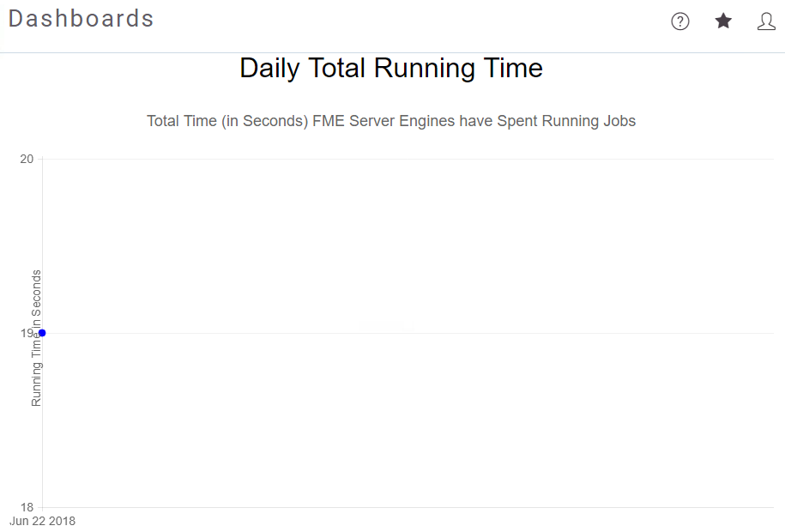Click '(in Seconds)' in the chart subtitle
Viewport: 785px width, 532px height.
(265, 121)
